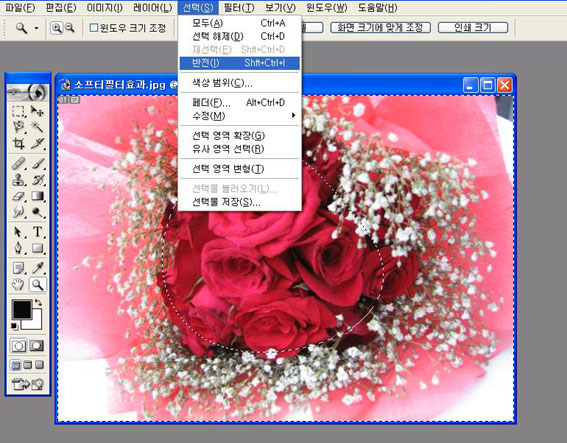Click the zoom in magnifier icon

pos(56,28)
